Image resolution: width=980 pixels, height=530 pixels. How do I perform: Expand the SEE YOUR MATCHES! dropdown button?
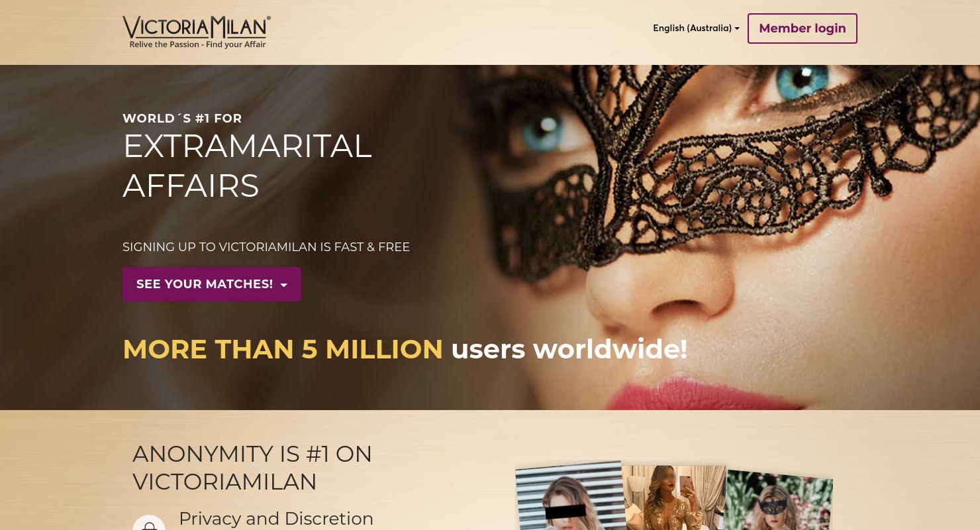212,284
